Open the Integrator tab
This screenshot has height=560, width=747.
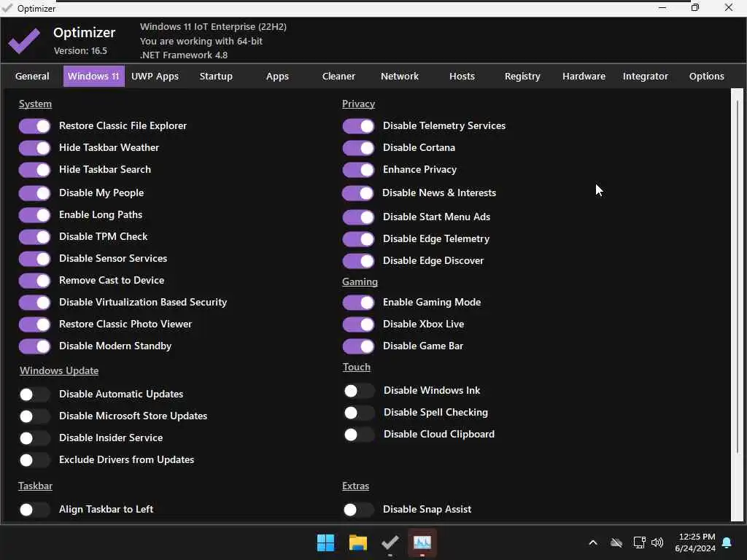click(x=646, y=76)
